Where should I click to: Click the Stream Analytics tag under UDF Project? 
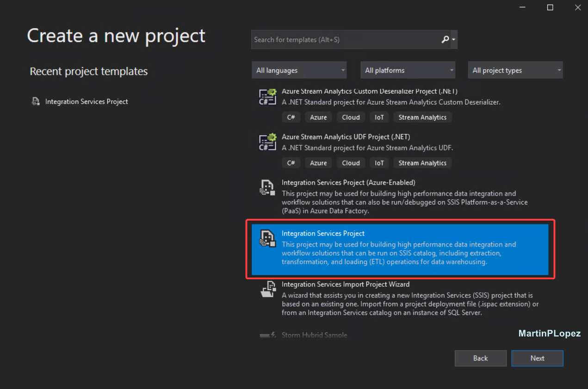(422, 163)
